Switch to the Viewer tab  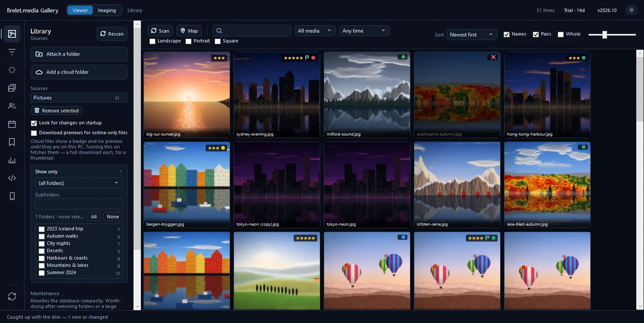point(80,10)
